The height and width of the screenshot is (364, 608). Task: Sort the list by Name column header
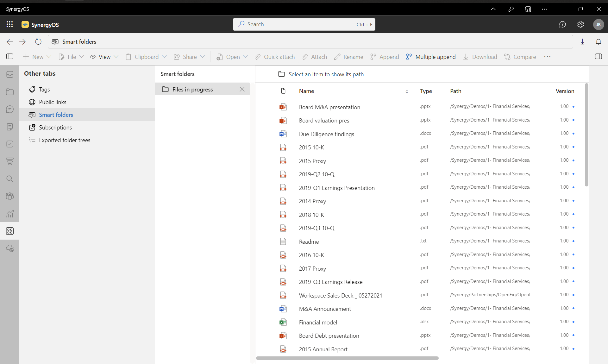pyautogui.click(x=306, y=91)
